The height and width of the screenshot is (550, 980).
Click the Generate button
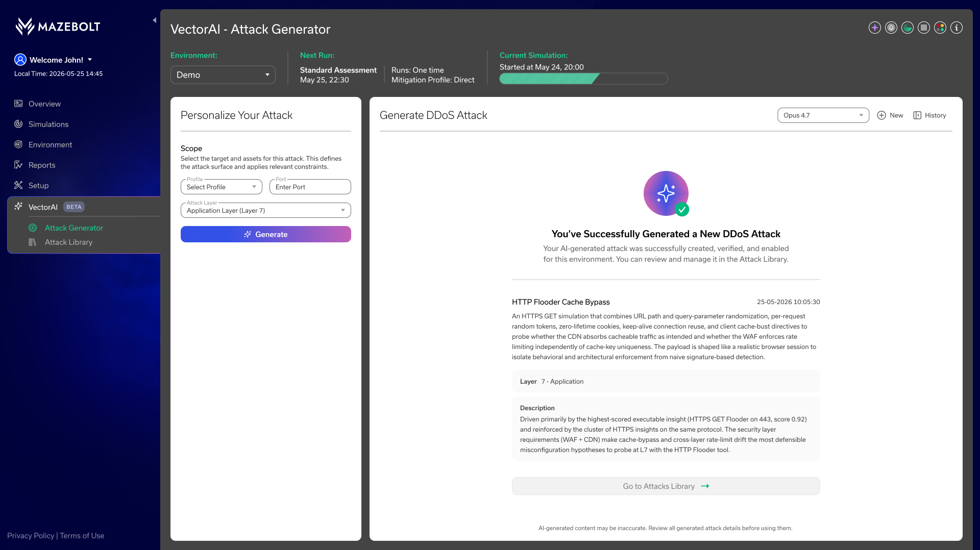[x=266, y=234]
